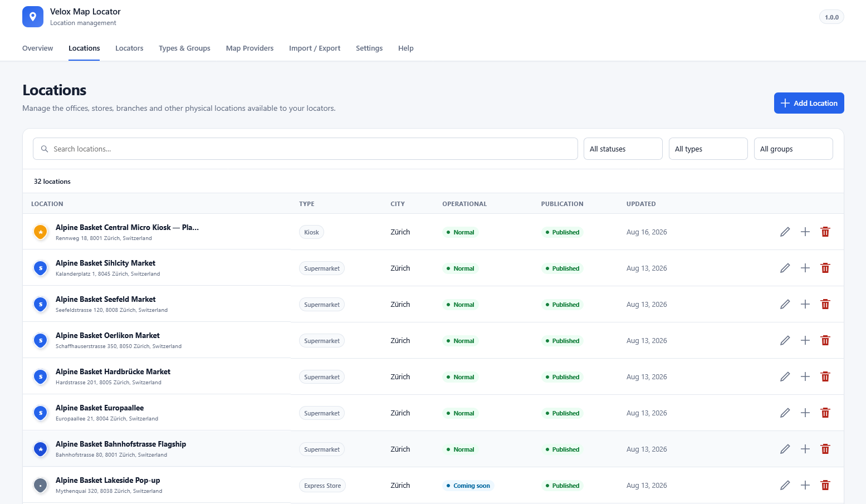Click plus icon for Seefeld Market row
Screen dimensions: 866x504
(805, 304)
